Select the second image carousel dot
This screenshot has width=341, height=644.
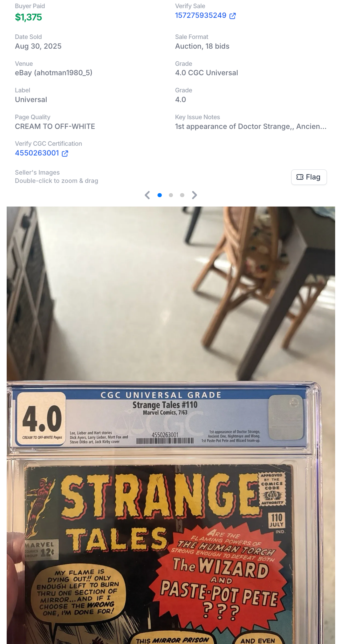[171, 195]
